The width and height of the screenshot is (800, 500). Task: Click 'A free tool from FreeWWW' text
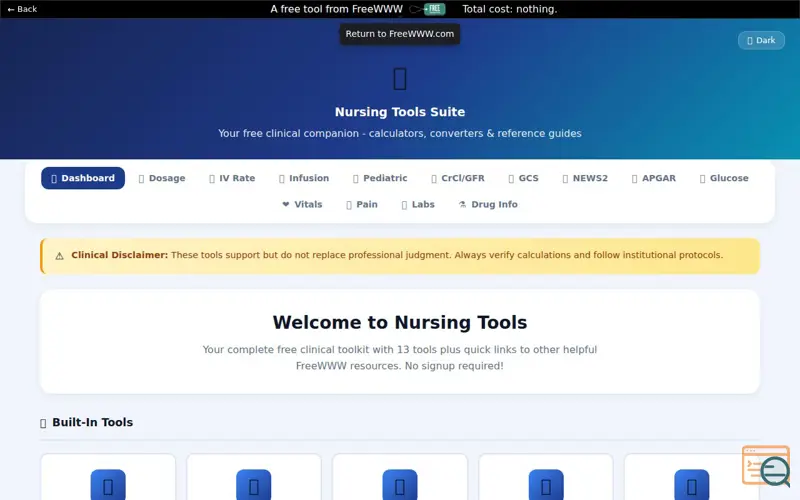coord(336,9)
